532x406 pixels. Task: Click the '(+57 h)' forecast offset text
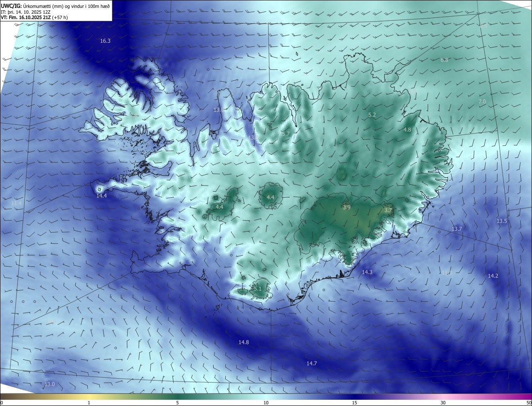pyautogui.click(x=60, y=18)
